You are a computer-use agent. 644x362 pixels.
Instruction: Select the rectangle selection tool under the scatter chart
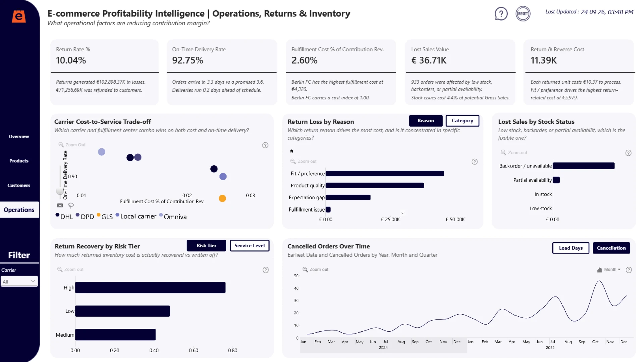[60, 205]
